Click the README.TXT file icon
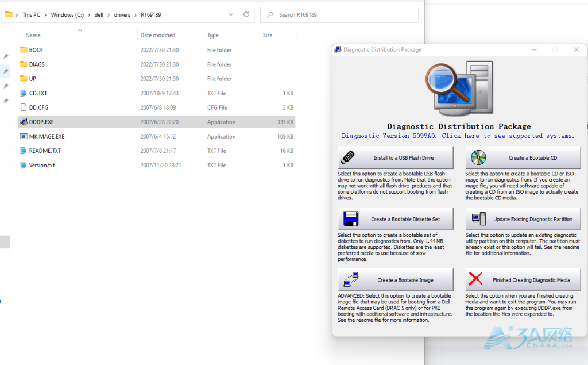This screenshot has width=588, height=365. (x=24, y=151)
